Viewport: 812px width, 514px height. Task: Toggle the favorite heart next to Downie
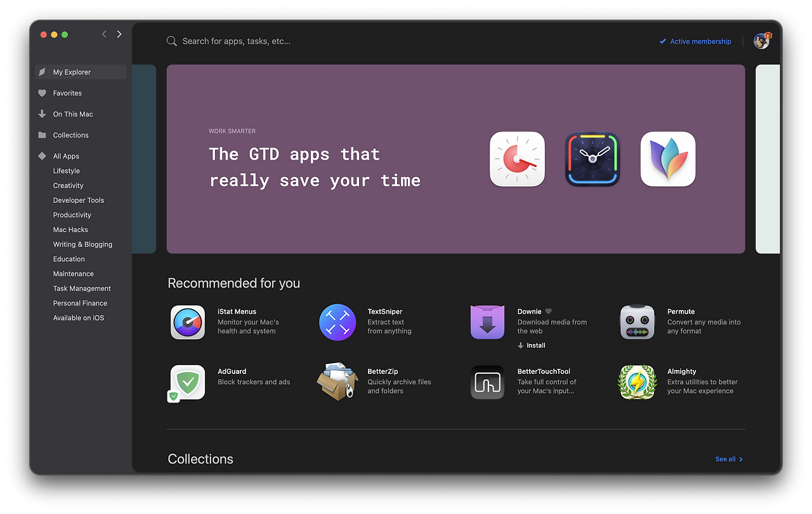[x=549, y=312]
